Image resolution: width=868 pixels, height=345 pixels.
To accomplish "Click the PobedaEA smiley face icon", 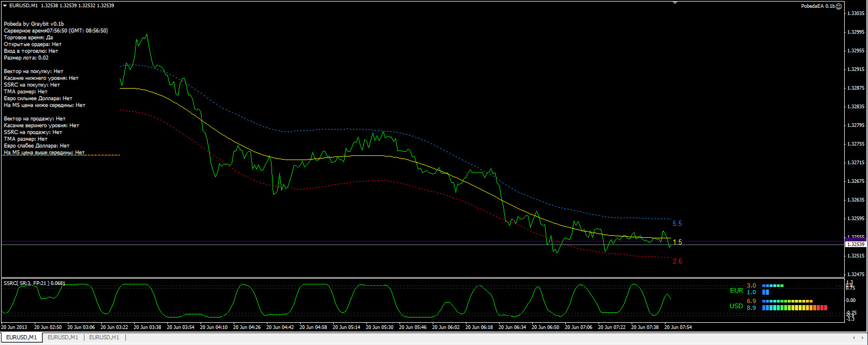I will tap(838, 6).
